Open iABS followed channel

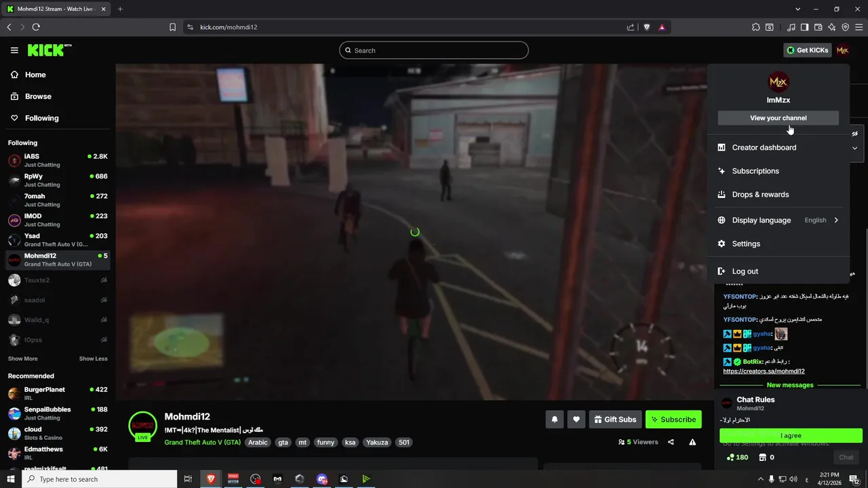[58, 161]
